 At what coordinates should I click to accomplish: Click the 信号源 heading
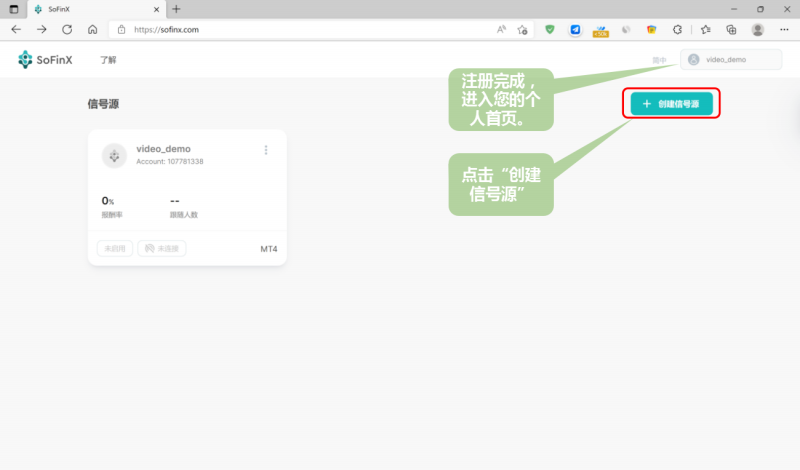103,104
